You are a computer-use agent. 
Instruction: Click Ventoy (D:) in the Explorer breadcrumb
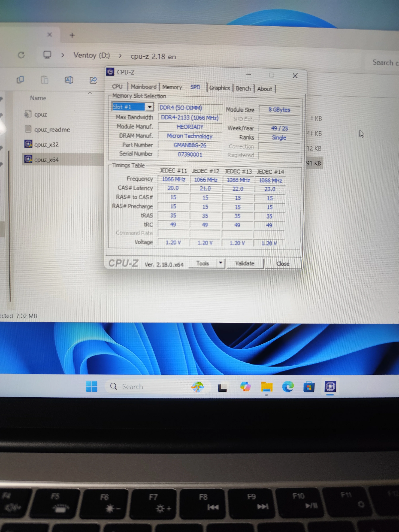click(92, 55)
